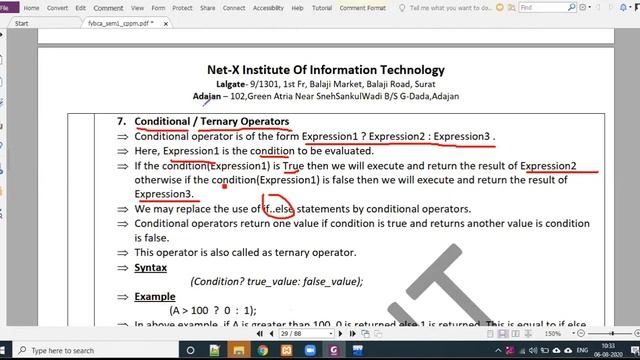Click the find user icon beside heart
The height and width of the screenshot is (360, 640).
coord(511,7)
